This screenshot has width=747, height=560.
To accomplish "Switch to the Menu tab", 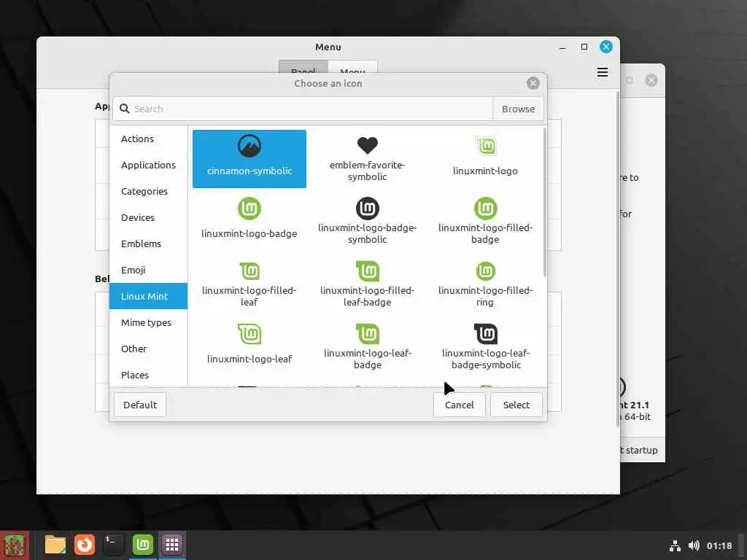I will 352,66.
